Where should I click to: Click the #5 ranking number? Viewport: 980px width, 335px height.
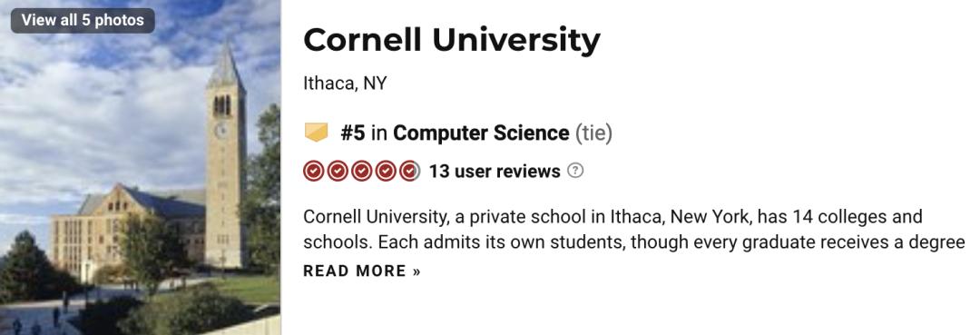[353, 133]
